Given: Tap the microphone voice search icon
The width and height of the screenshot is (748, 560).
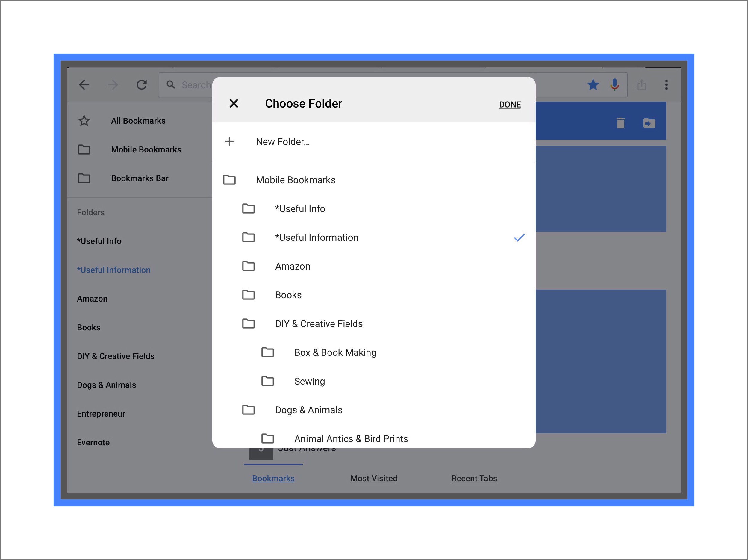Looking at the screenshot, I should [x=614, y=84].
